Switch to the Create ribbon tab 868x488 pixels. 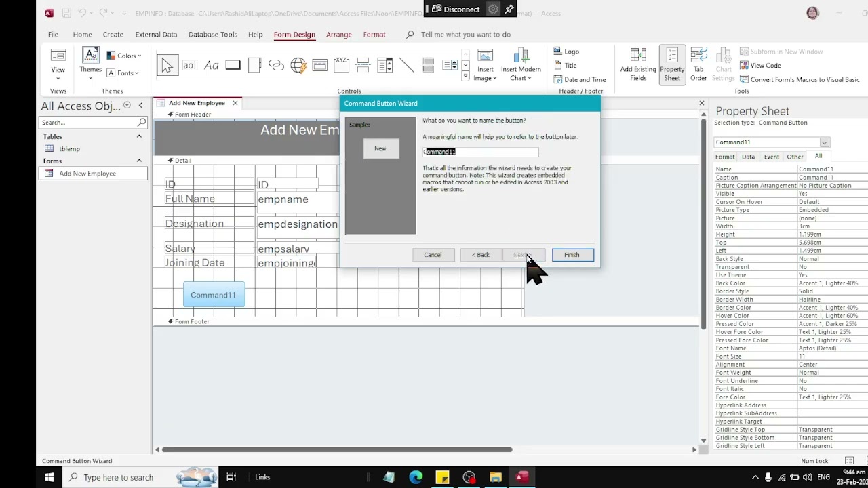[113, 35]
